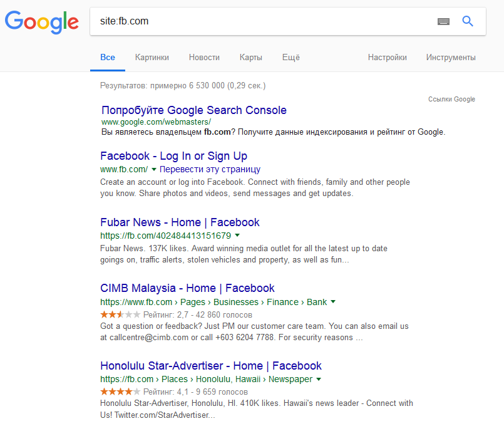Expand dropdown arrow next to www.fb.com/

tap(154, 170)
